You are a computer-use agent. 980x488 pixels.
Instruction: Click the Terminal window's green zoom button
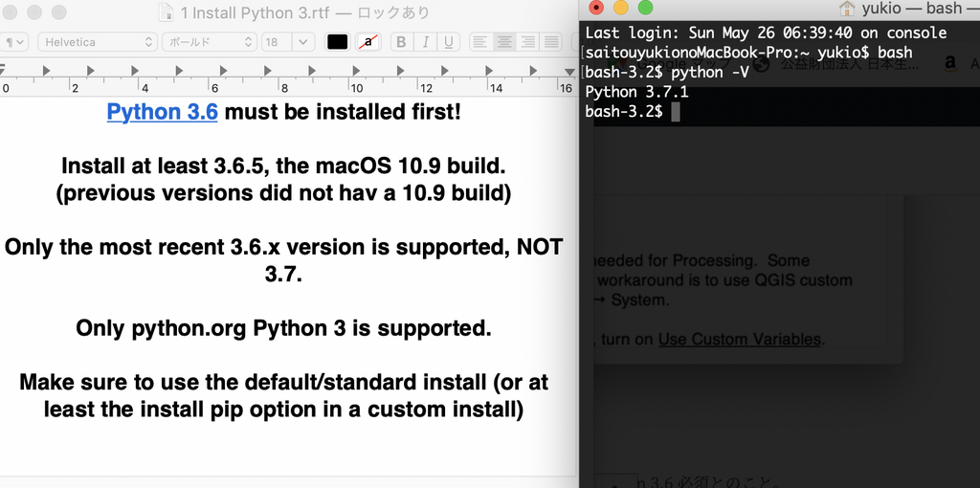[x=645, y=8]
